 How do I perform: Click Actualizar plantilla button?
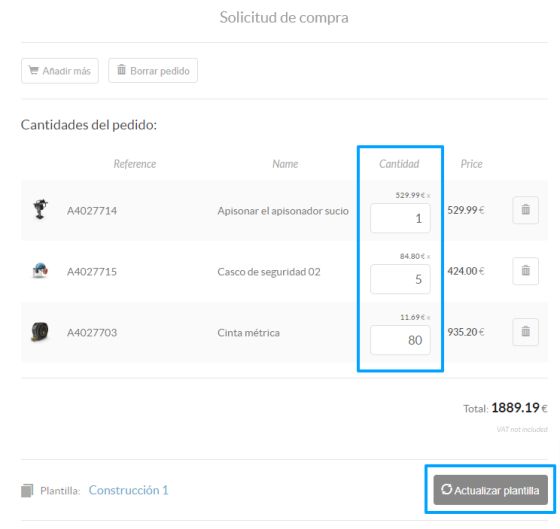pyautogui.click(x=490, y=490)
